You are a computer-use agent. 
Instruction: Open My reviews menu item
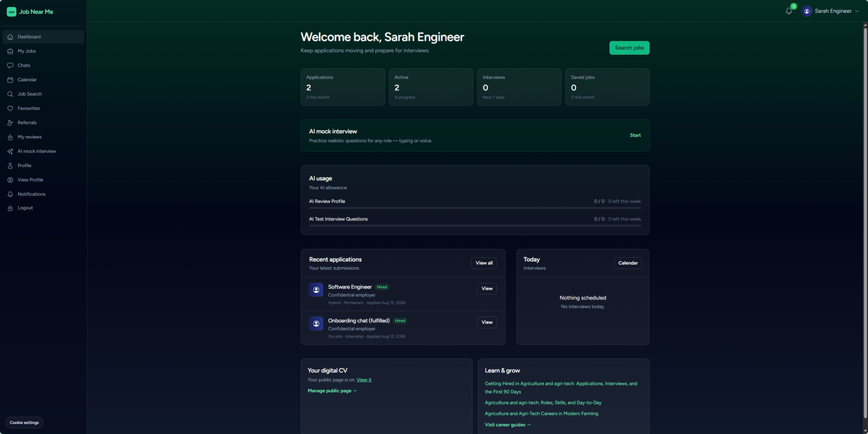(x=43, y=137)
